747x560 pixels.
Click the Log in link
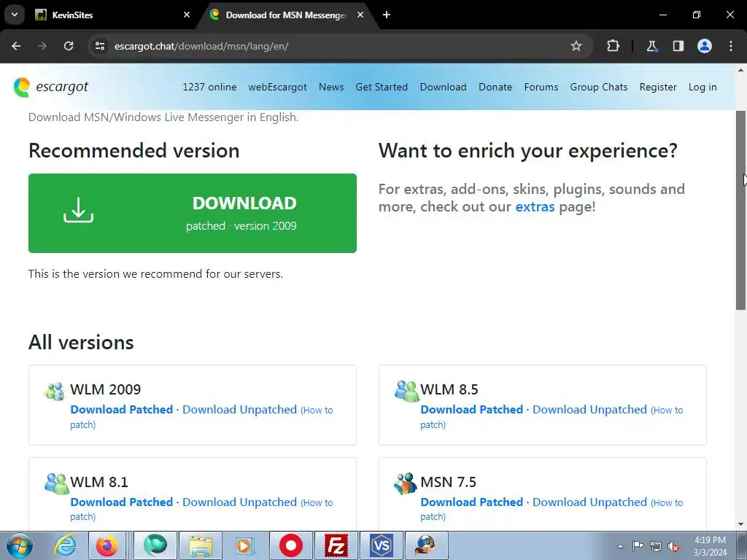(703, 87)
